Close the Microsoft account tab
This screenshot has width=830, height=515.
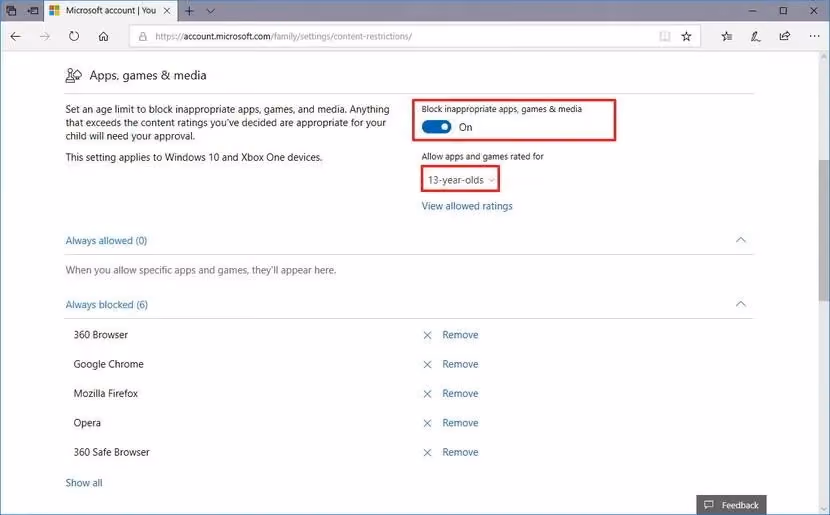pos(167,11)
